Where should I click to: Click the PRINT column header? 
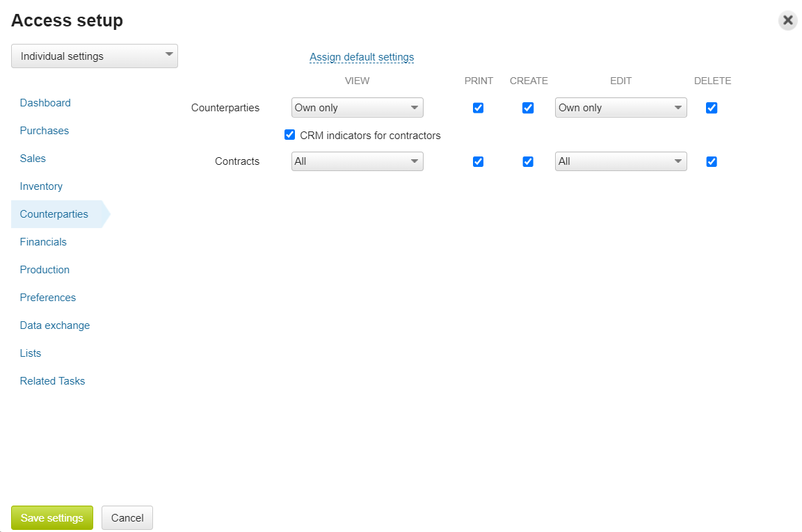point(479,81)
